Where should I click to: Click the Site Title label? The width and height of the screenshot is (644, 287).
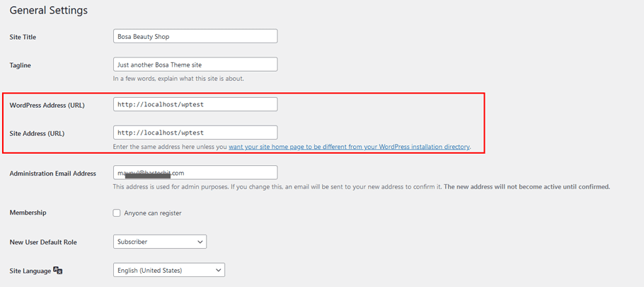tap(23, 37)
